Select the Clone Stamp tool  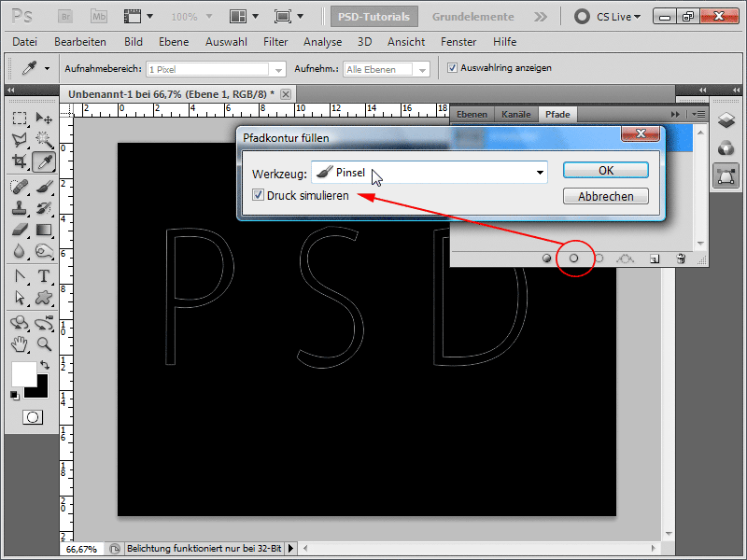[20, 208]
